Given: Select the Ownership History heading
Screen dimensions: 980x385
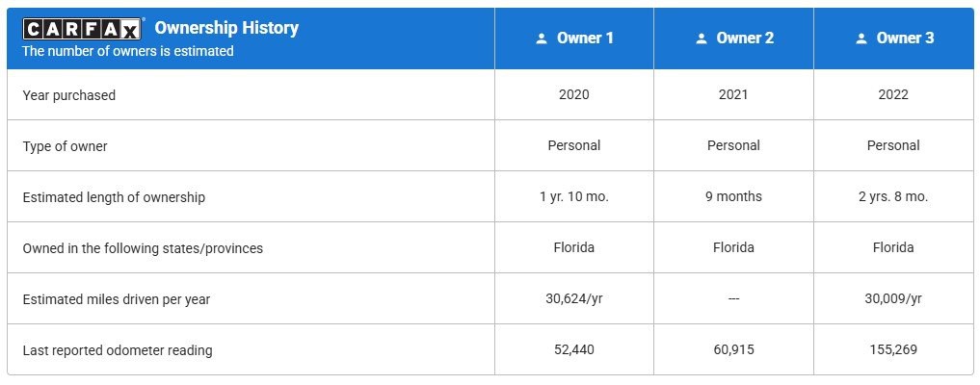Looking at the screenshot, I should (x=226, y=28).
